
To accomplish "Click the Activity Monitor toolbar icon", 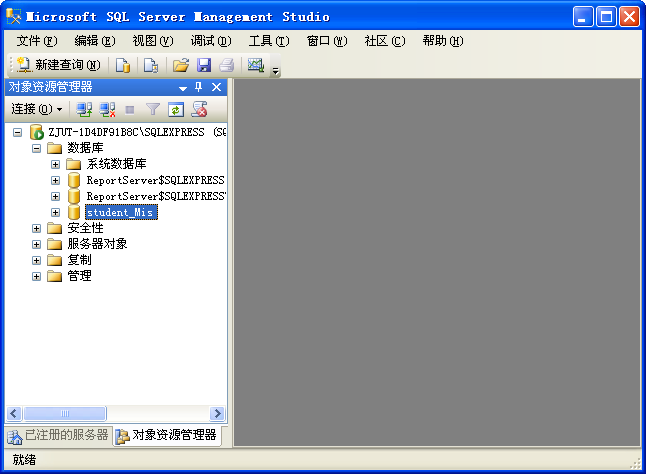I will point(255,65).
